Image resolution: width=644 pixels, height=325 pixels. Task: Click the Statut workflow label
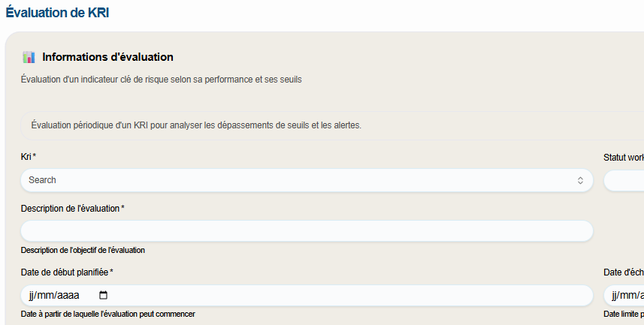pyautogui.click(x=623, y=158)
